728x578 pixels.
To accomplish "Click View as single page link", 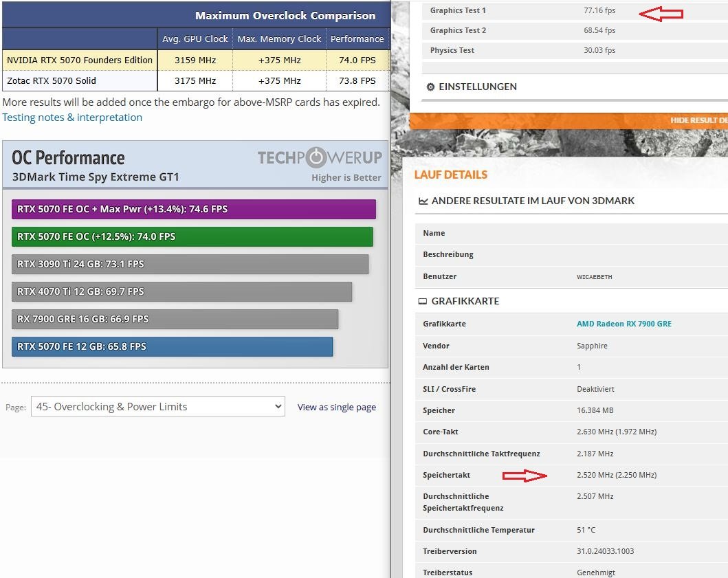I will [x=337, y=407].
